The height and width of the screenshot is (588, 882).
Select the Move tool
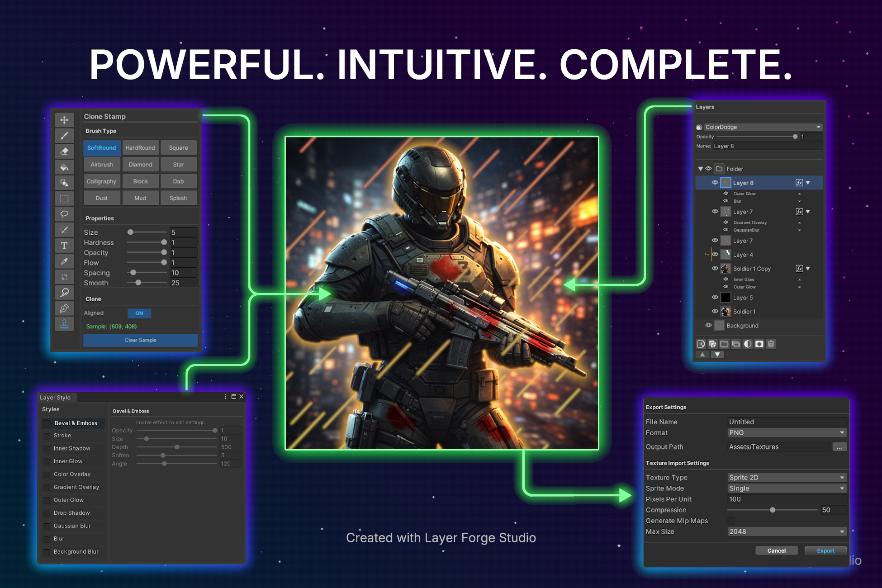(64, 120)
